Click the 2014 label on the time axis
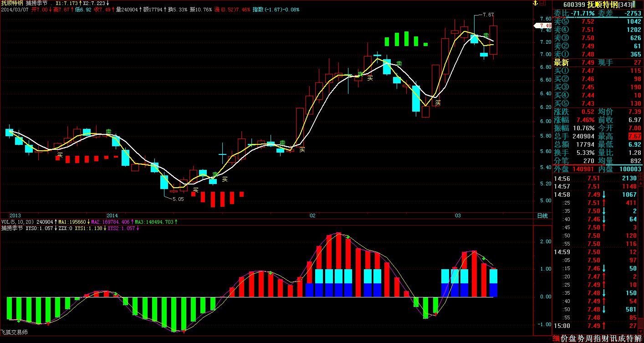 (112, 215)
